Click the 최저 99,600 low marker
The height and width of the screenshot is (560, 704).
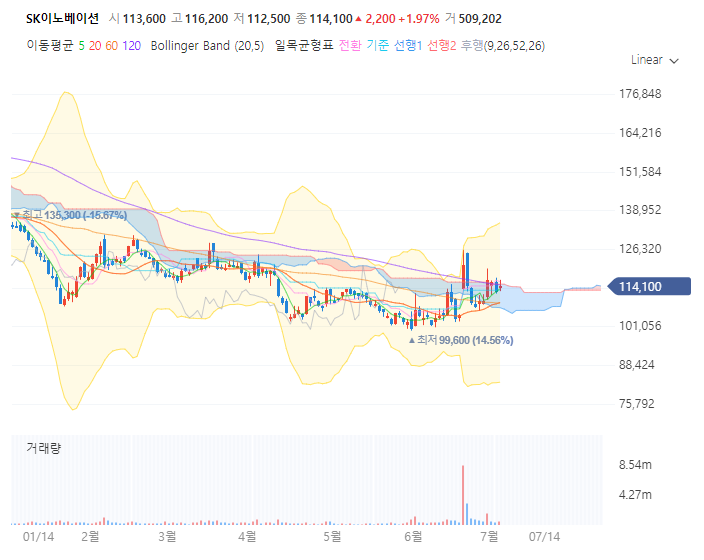(x=461, y=340)
